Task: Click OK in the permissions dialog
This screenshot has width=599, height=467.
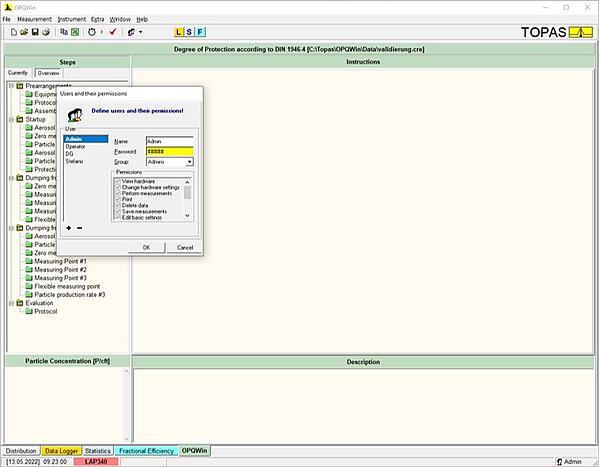Action: 146,247
